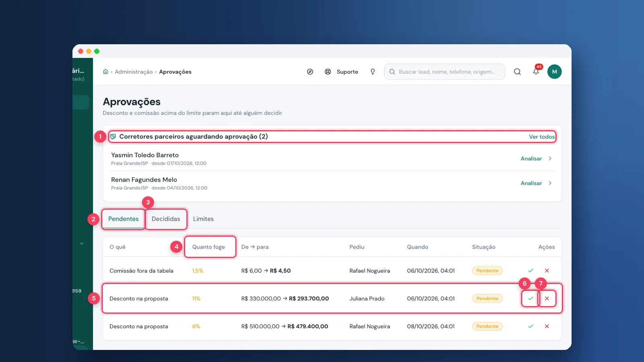This screenshot has width=644, height=362.
Task: Open notifications bell with 45 badge
Action: [x=536, y=71]
